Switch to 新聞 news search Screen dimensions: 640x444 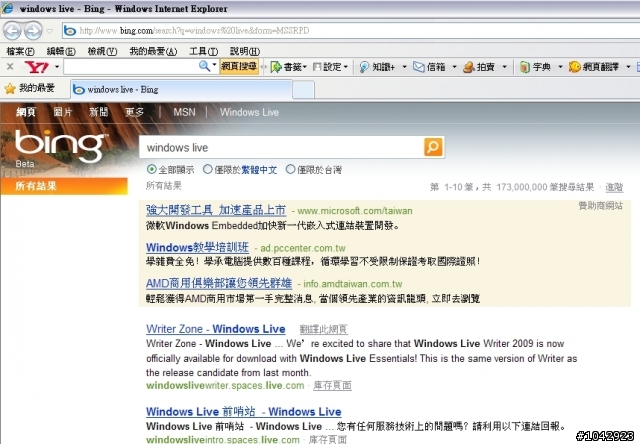(99, 112)
